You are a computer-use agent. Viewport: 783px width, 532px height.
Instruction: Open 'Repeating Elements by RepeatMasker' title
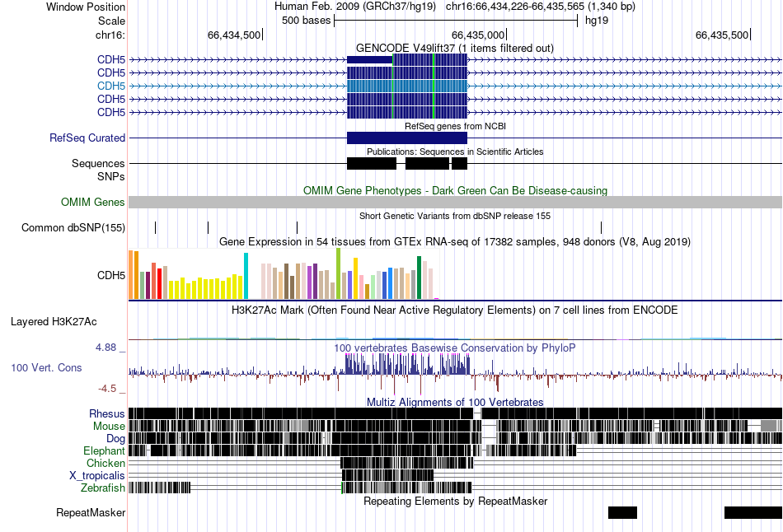[455, 501]
